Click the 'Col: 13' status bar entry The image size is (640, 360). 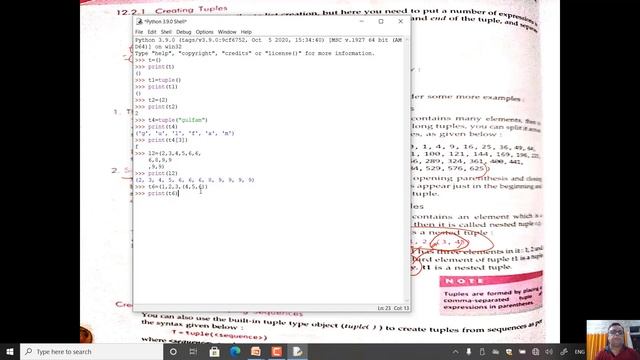click(x=401, y=308)
